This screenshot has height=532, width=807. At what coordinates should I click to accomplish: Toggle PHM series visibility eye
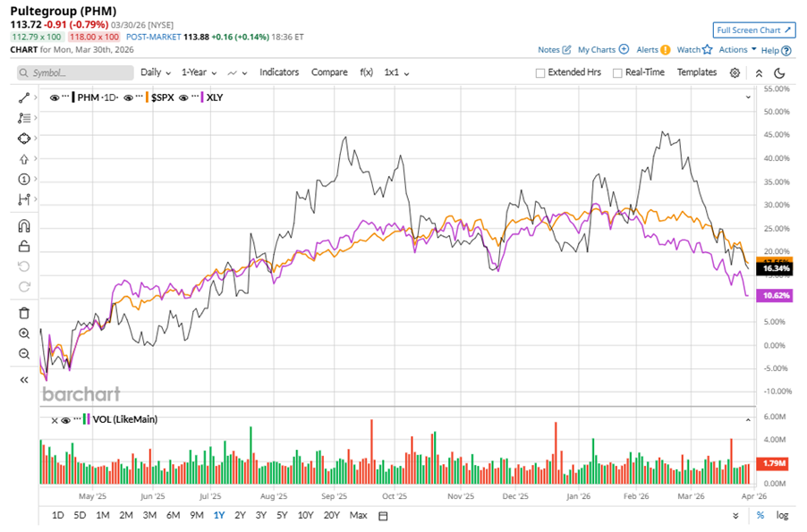(x=54, y=97)
